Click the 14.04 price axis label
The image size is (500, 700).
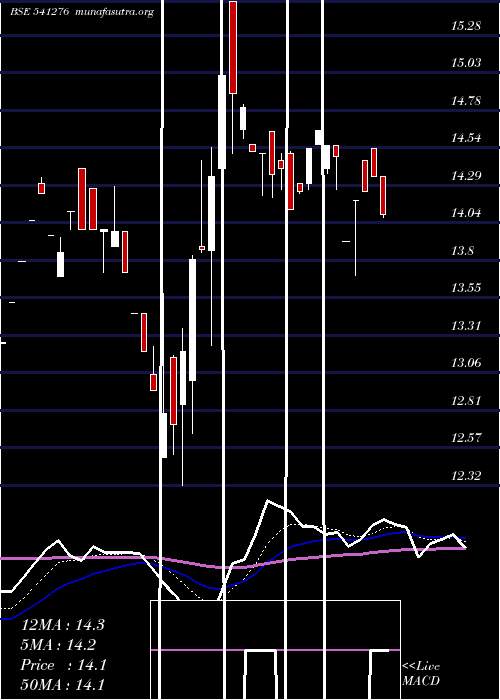coord(466,212)
